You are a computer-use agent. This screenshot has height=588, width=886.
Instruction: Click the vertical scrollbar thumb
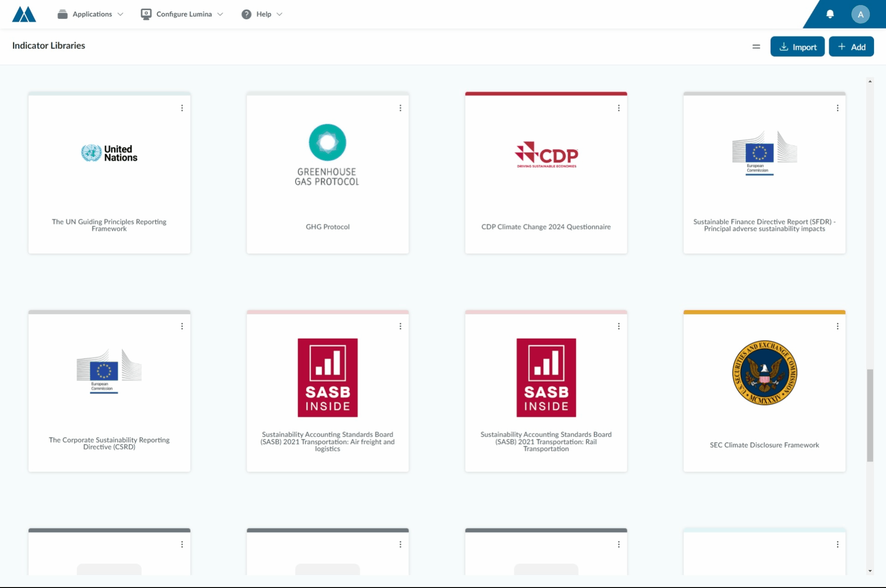(870, 415)
